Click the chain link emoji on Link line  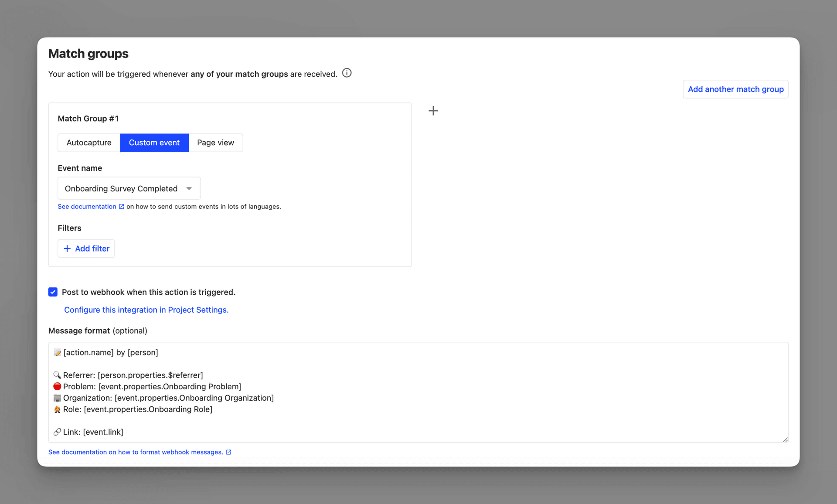tap(57, 432)
